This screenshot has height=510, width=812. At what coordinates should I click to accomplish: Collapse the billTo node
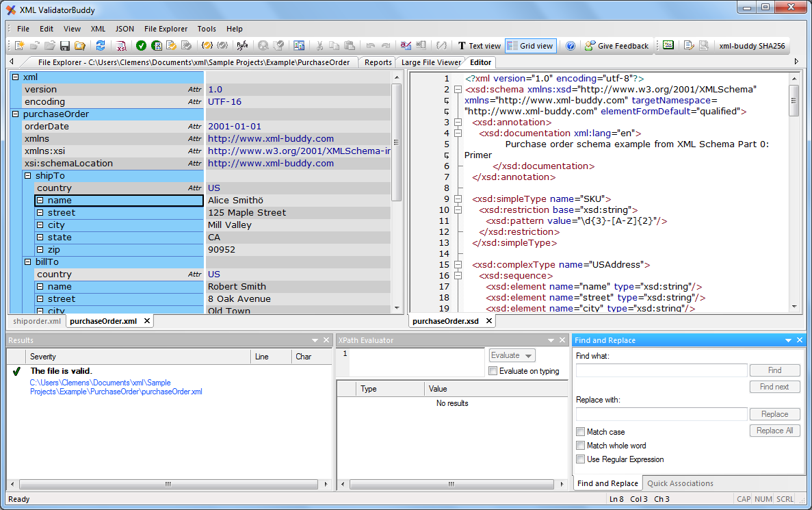click(x=28, y=262)
